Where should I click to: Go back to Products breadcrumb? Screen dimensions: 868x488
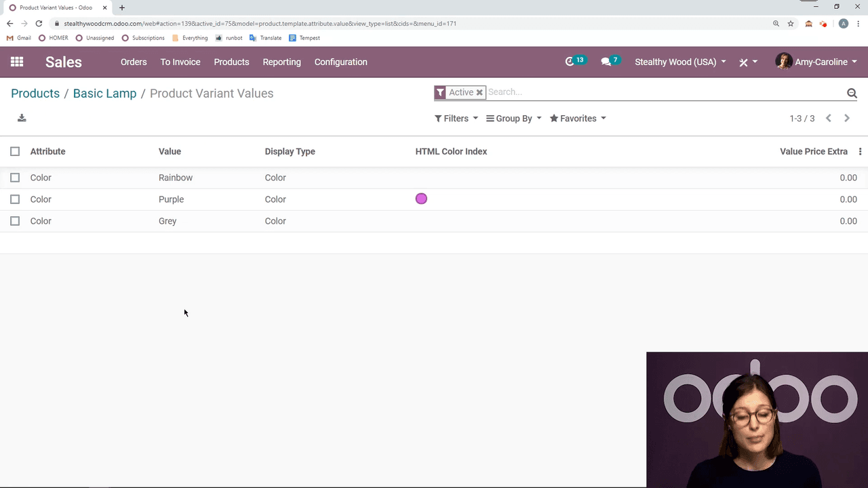(35, 94)
